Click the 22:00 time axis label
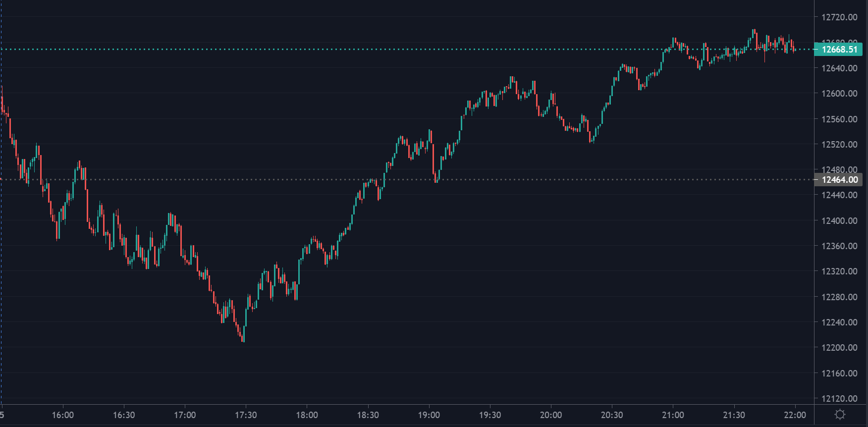Viewport: 868px width, 427px height. click(x=795, y=415)
